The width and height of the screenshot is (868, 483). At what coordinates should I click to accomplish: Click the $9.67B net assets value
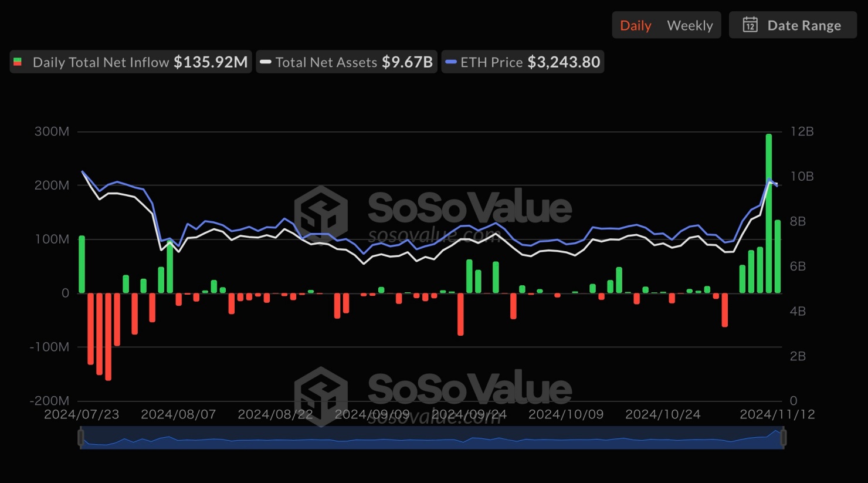pos(407,62)
